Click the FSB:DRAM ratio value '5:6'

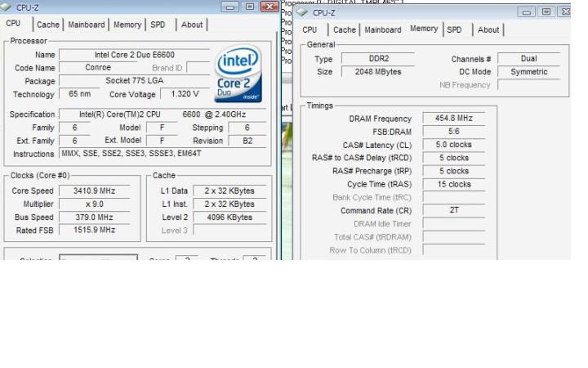click(454, 132)
